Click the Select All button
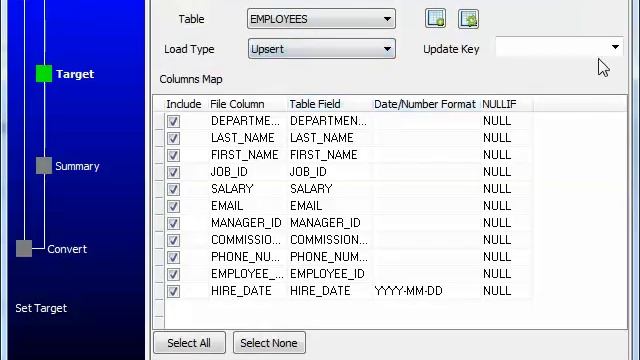This screenshot has height=360, width=640. tap(189, 343)
